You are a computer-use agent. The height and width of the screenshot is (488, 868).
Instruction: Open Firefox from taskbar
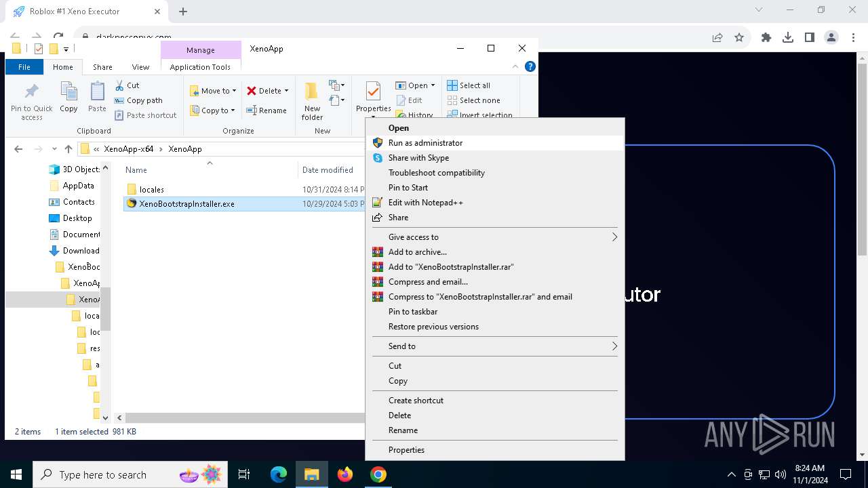(x=345, y=474)
